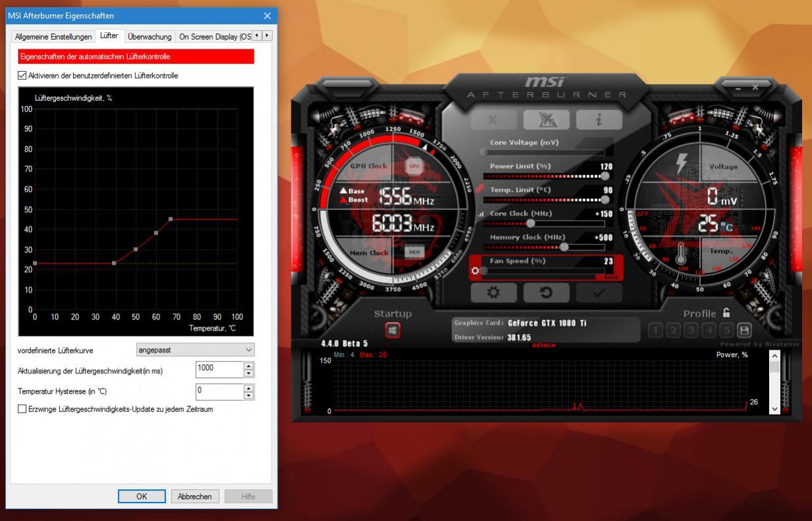Increase Temperatur Hysterese with up arrow
The image size is (812, 521).
[248, 388]
